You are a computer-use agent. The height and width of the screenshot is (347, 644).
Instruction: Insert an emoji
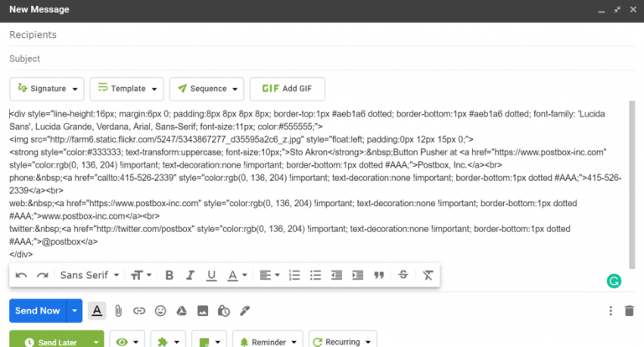coord(160,311)
